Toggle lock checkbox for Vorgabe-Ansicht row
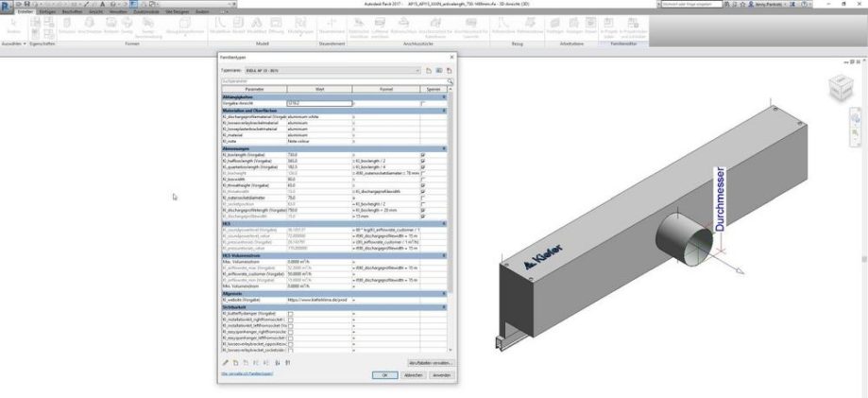 pos(423,102)
